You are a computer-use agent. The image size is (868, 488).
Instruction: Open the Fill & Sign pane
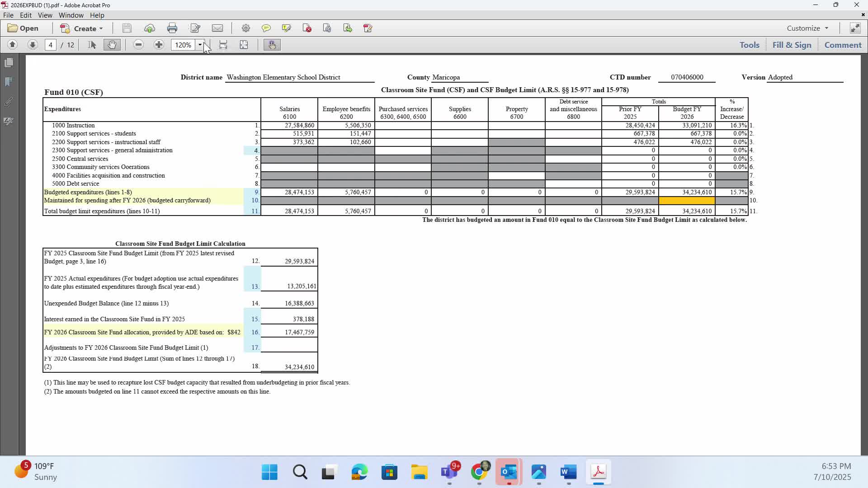tap(792, 45)
